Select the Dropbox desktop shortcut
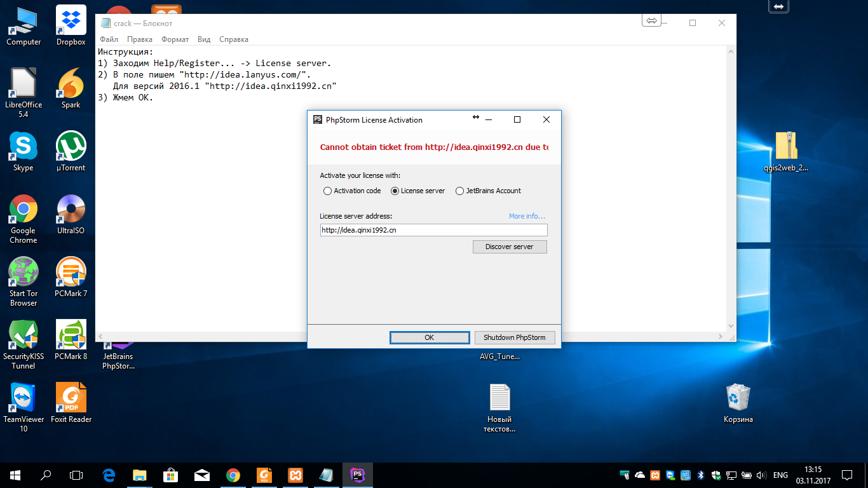The image size is (868, 488). 71,27
